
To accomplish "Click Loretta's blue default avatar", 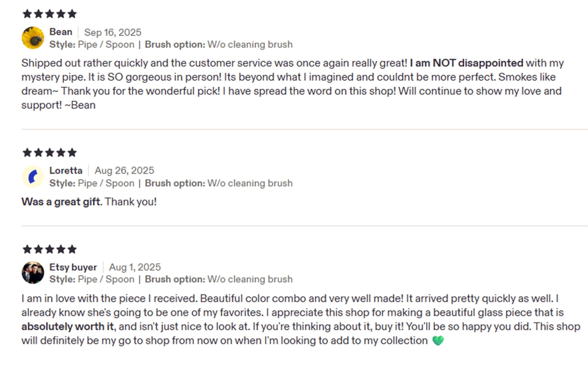I will tap(33, 177).
